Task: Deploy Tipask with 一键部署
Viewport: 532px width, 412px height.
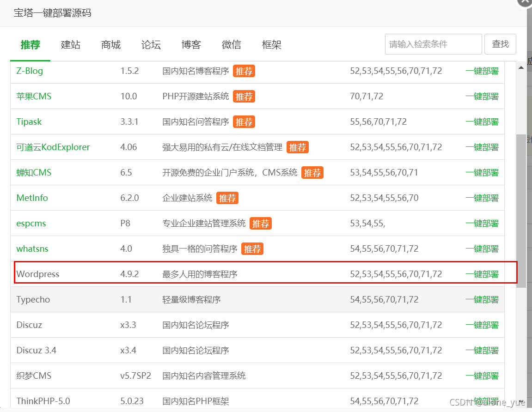Action: click(x=482, y=122)
